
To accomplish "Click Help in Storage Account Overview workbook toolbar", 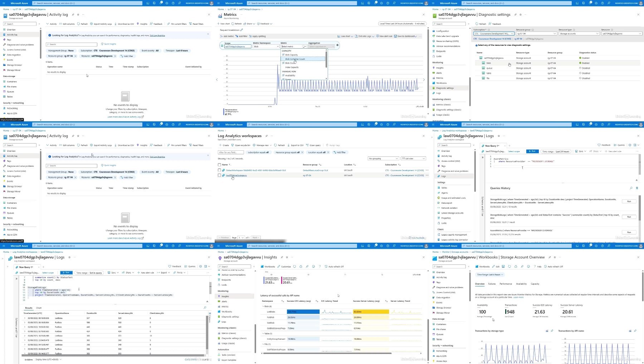I will (x=538, y=267).
